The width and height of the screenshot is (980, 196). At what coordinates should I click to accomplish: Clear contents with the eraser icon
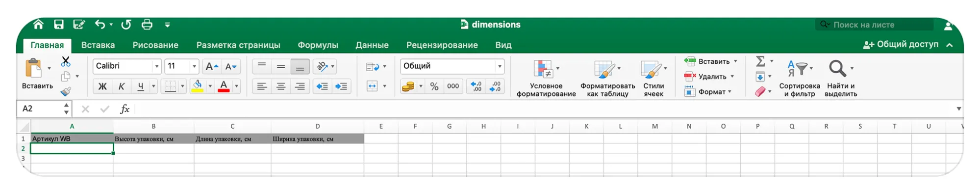[760, 92]
